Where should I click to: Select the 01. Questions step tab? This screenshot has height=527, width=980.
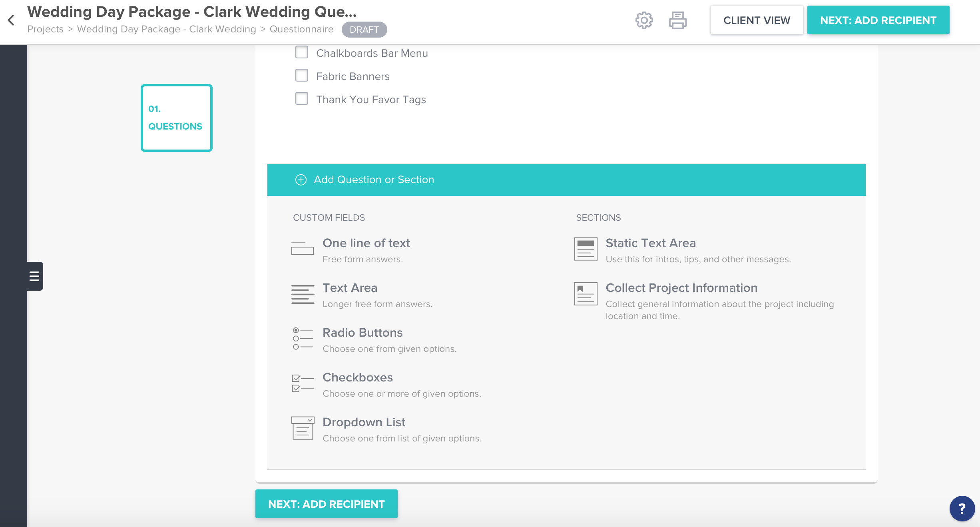point(177,118)
